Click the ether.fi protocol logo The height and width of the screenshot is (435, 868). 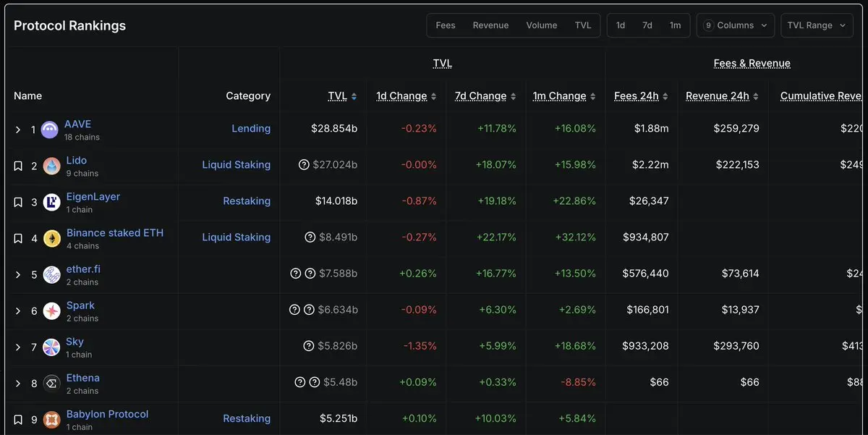pyautogui.click(x=51, y=275)
